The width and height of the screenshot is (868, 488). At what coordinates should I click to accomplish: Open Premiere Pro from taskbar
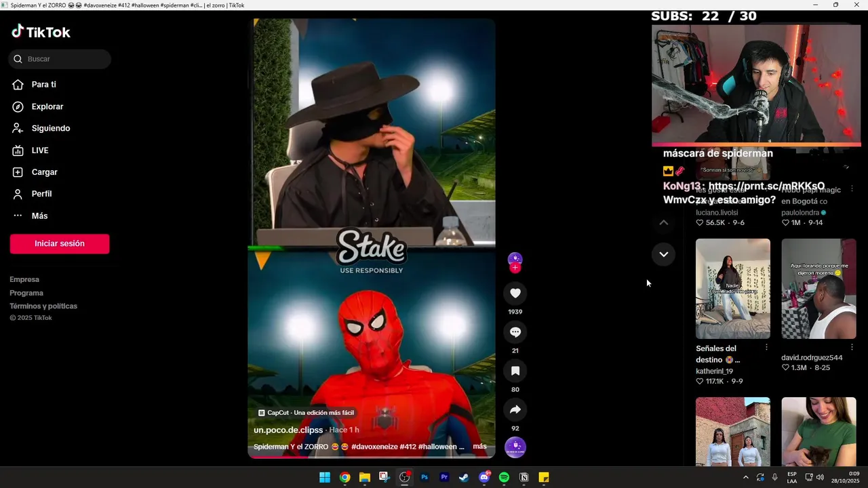[x=444, y=477]
